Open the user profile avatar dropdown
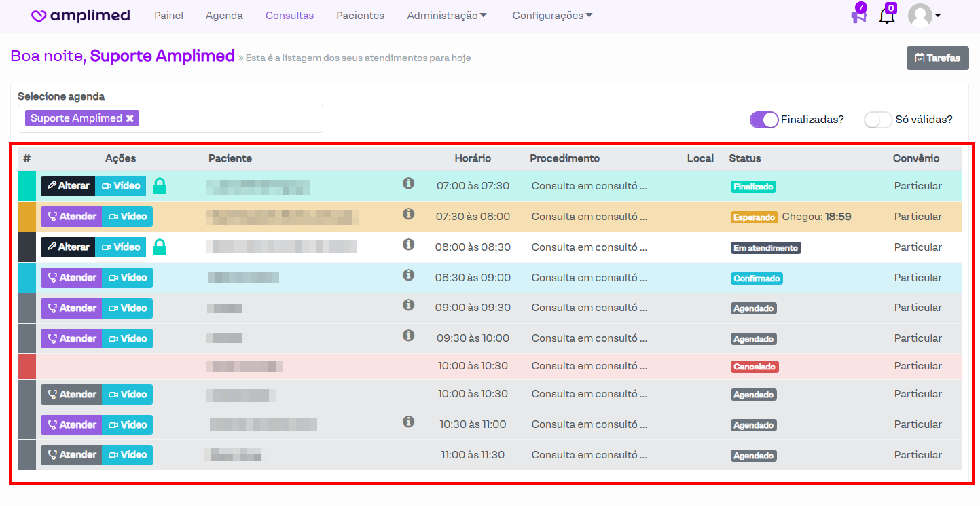This screenshot has height=506, width=980. (924, 16)
